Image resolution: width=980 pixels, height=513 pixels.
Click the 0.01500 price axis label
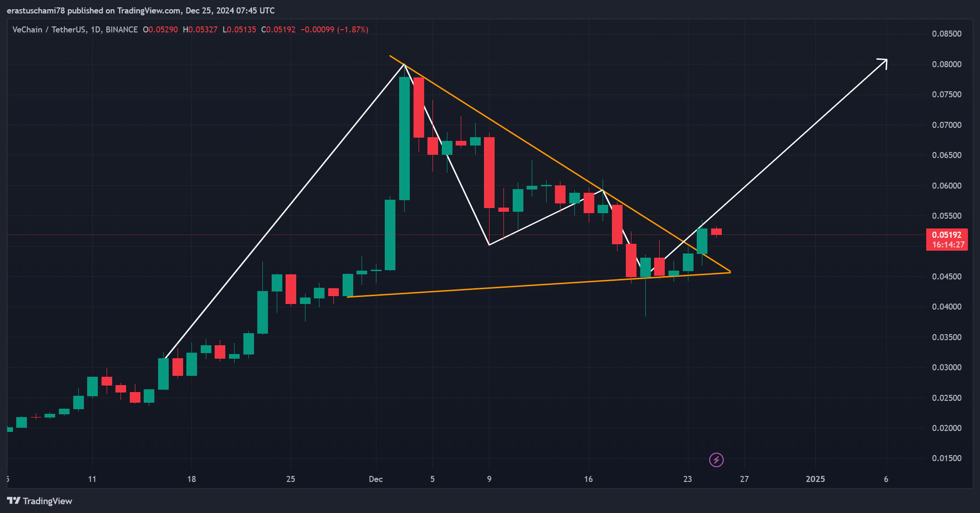(x=947, y=458)
